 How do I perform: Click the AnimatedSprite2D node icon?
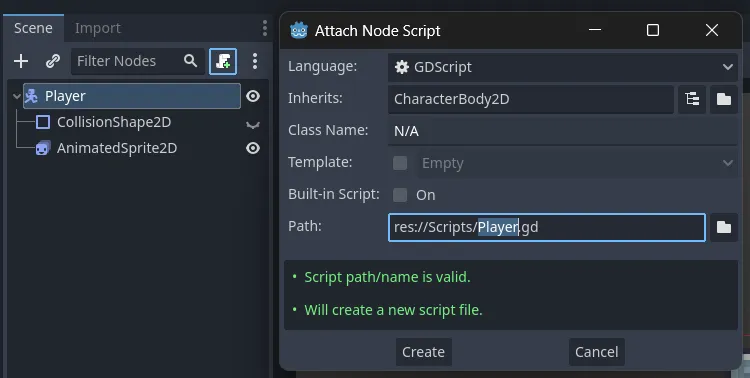43,148
